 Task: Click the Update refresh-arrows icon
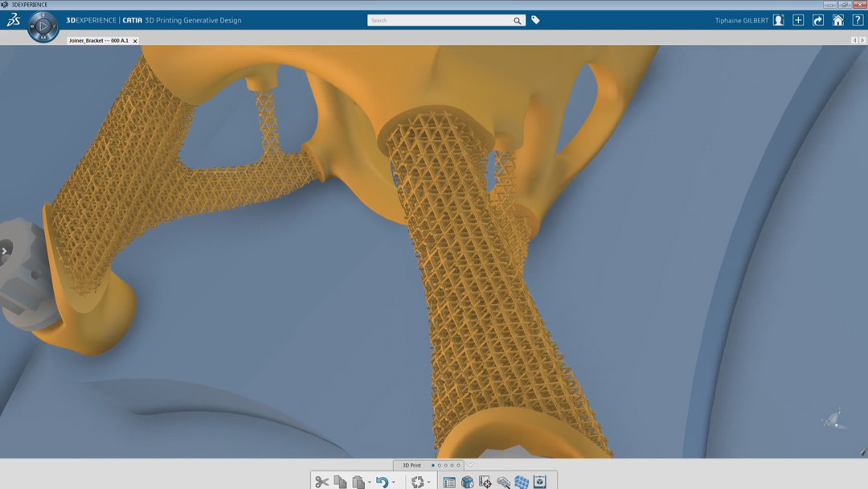[417, 482]
